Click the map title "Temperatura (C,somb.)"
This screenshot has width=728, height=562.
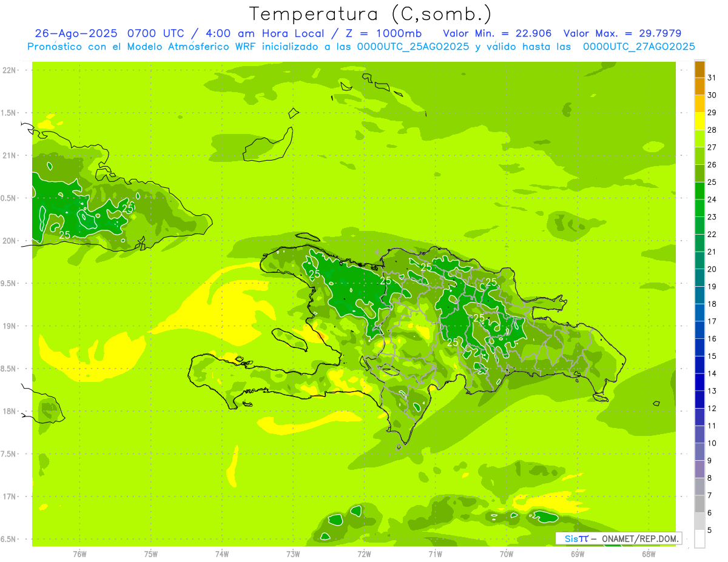[x=371, y=15]
